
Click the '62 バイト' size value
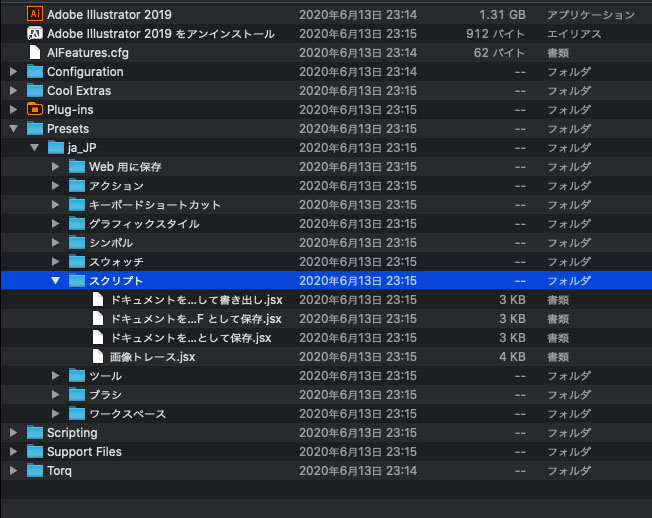pyautogui.click(x=499, y=53)
